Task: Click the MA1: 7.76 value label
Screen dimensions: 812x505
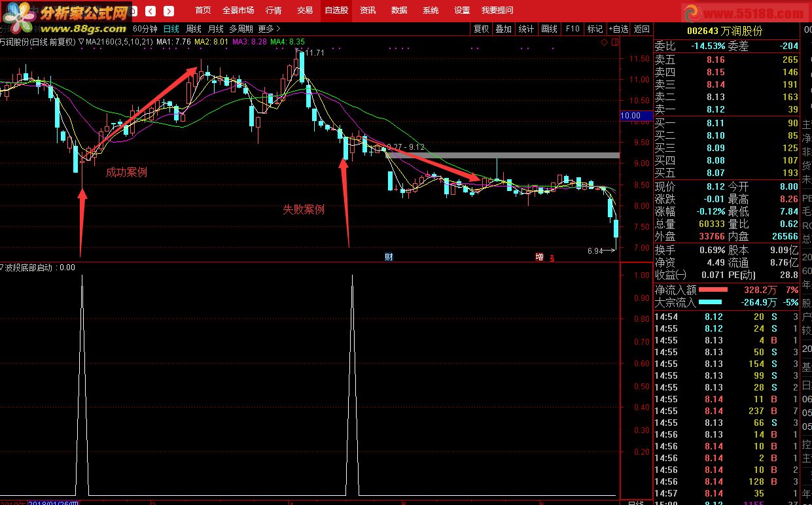Action: click(x=173, y=42)
